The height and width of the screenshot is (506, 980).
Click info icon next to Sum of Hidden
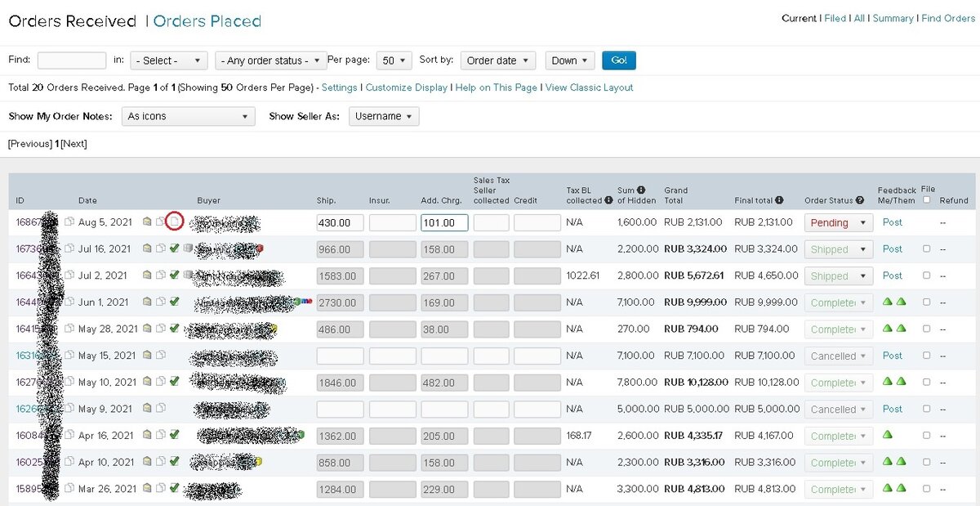(x=641, y=190)
